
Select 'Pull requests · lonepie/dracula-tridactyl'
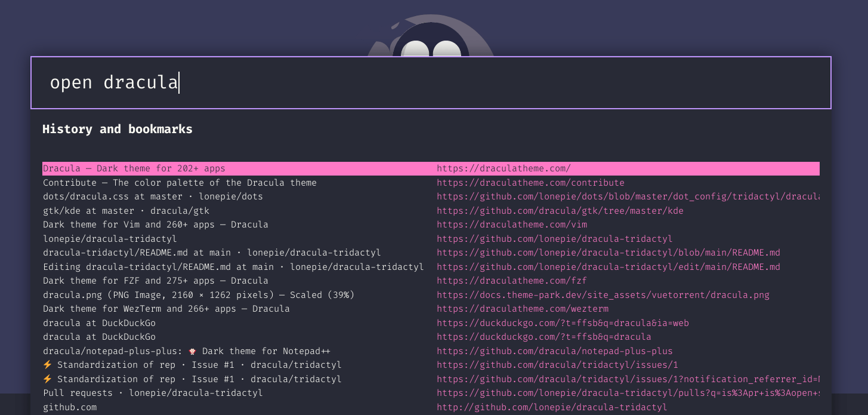click(x=153, y=393)
